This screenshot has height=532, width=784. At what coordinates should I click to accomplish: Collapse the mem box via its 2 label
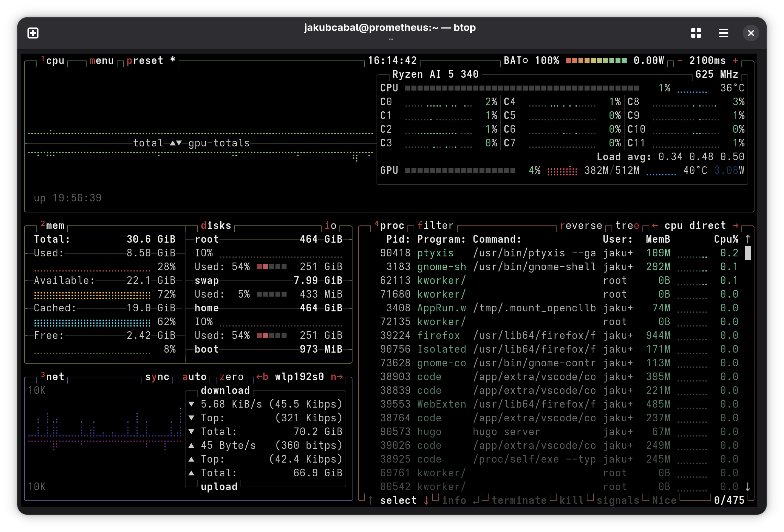pyautogui.click(x=43, y=224)
